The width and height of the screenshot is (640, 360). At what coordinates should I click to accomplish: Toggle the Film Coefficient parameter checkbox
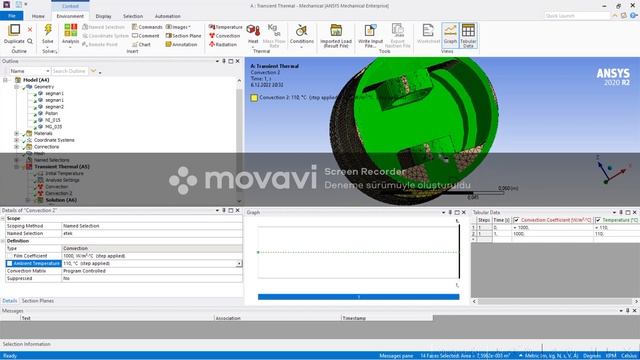click(x=9, y=256)
